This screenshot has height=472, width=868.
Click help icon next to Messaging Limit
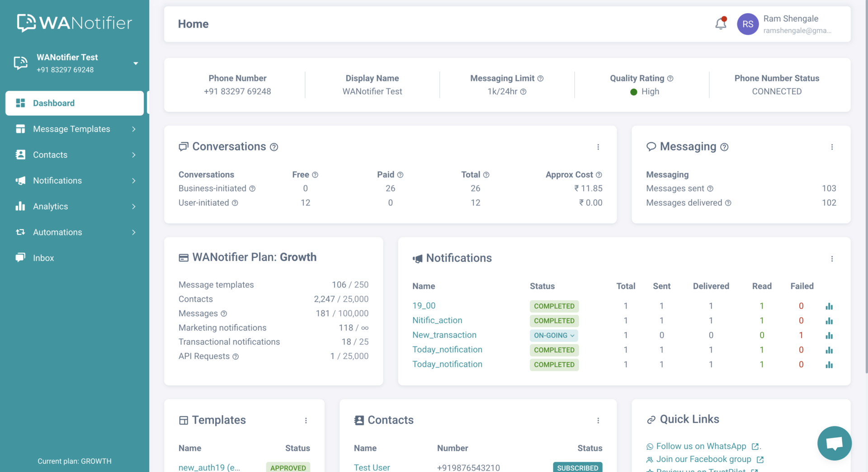(540, 79)
